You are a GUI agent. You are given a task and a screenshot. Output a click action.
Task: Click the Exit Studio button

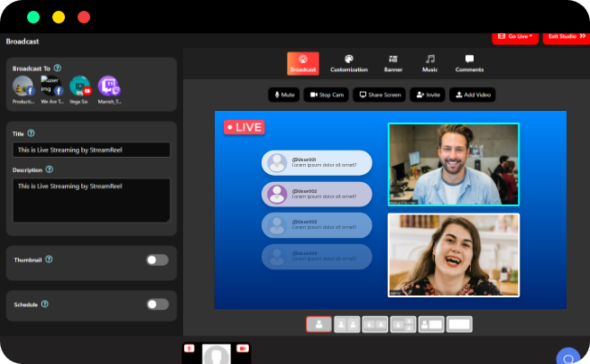coord(567,37)
